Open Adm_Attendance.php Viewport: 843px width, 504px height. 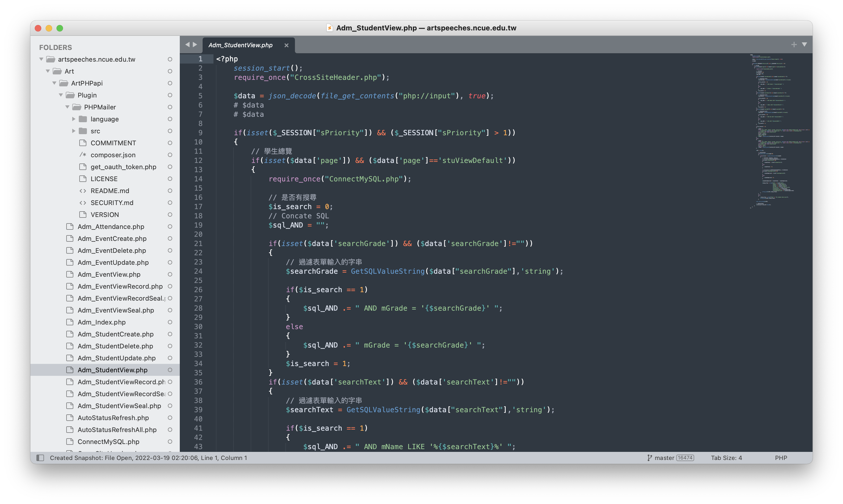coord(111,226)
